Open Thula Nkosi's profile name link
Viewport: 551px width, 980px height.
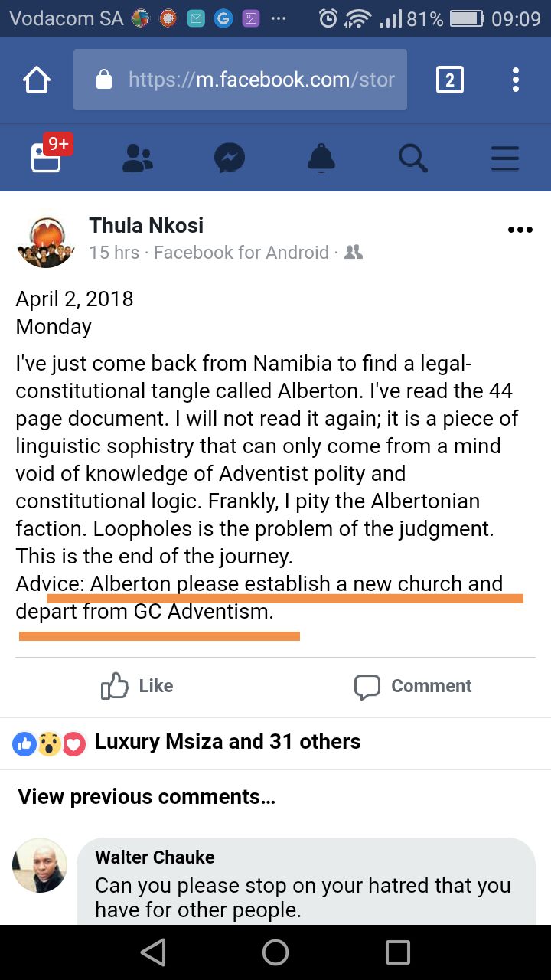coord(146,225)
